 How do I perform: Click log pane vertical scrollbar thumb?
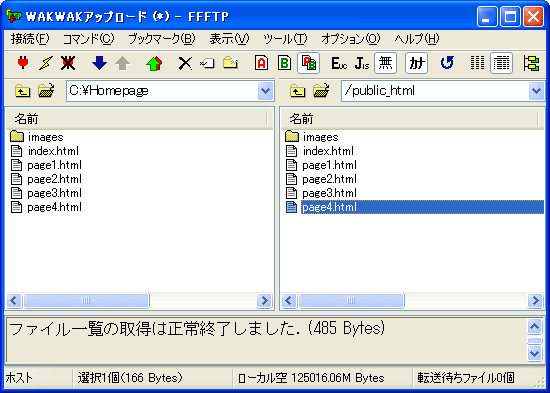point(535,340)
